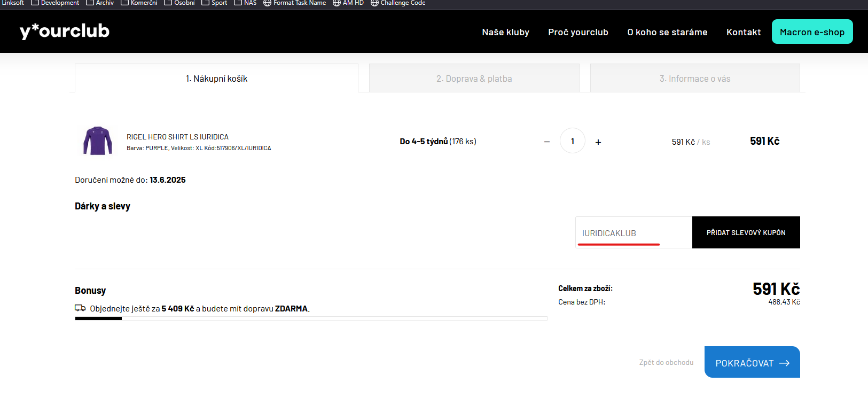Click the Cena bez DPH label
The image size is (868, 398).
(582, 302)
